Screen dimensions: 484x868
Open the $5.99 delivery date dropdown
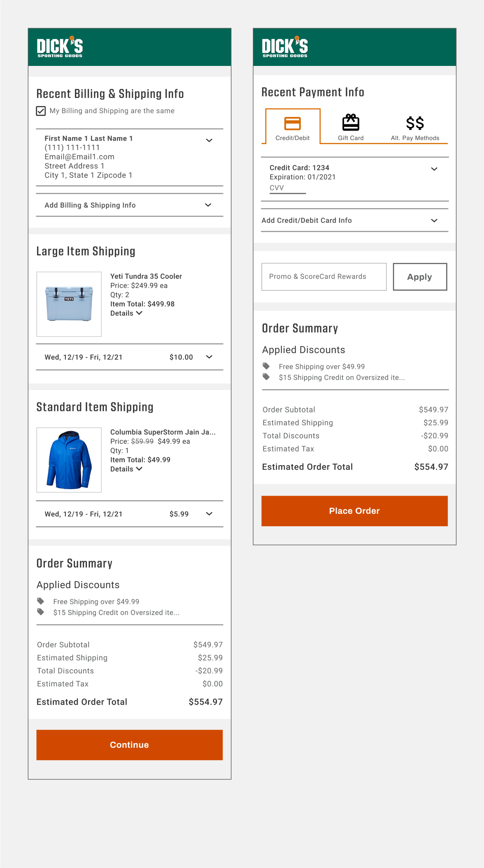(129, 514)
